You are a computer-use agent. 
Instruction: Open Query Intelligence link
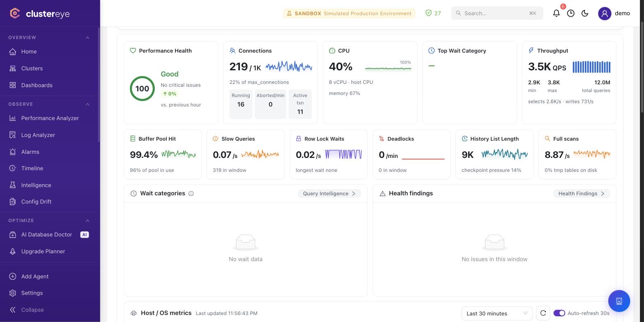[329, 193]
